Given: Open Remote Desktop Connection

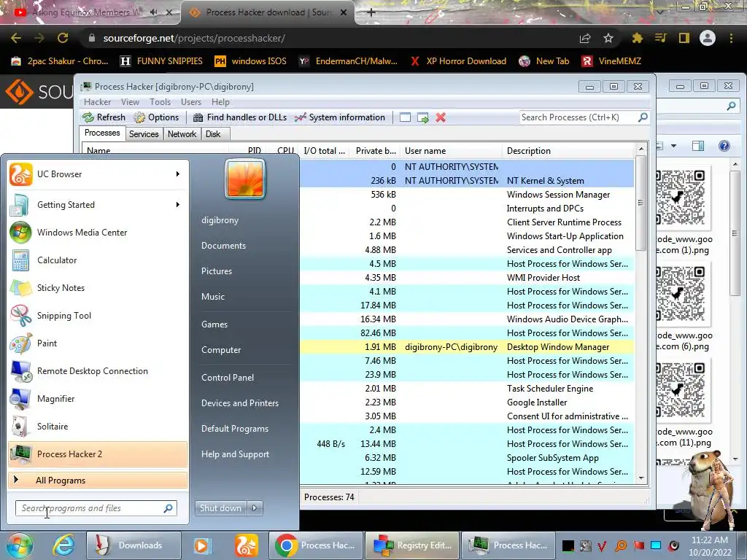Looking at the screenshot, I should click(98, 371).
